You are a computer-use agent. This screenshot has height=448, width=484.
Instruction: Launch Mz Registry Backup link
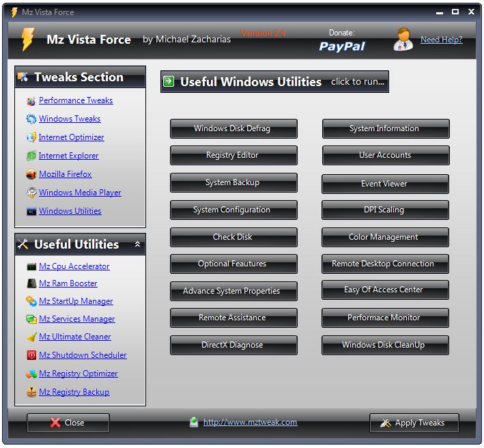(x=74, y=392)
